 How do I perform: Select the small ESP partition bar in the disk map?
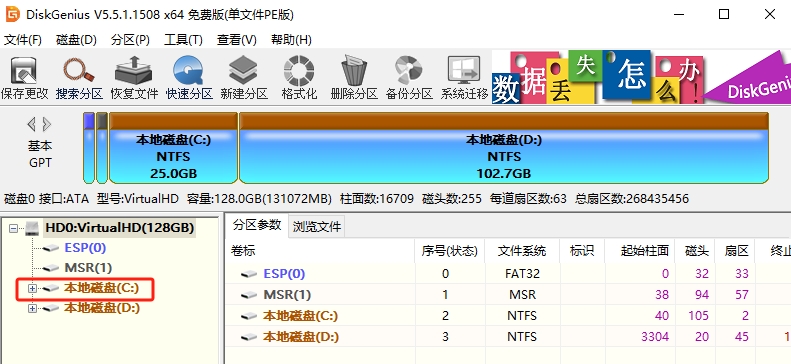click(89, 148)
